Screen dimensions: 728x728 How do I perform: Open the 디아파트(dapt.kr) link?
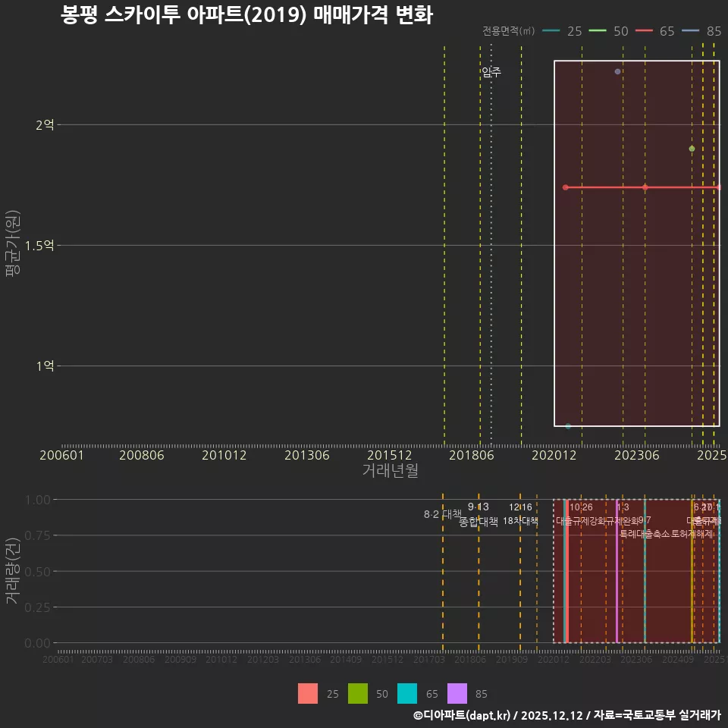point(463,716)
